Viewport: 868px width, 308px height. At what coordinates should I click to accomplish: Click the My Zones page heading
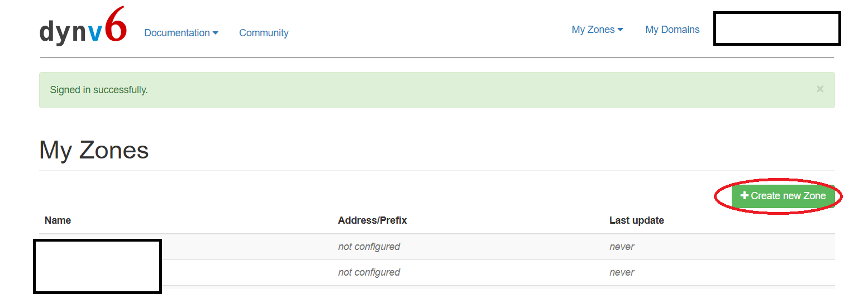pyautogui.click(x=94, y=150)
